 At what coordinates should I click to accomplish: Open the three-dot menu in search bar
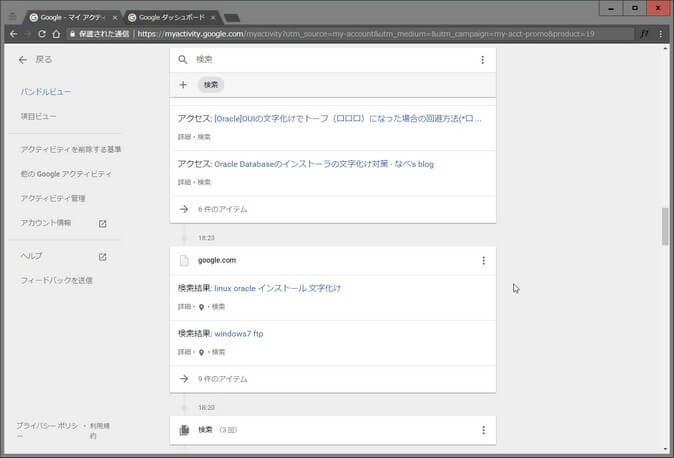click(482, 60)
